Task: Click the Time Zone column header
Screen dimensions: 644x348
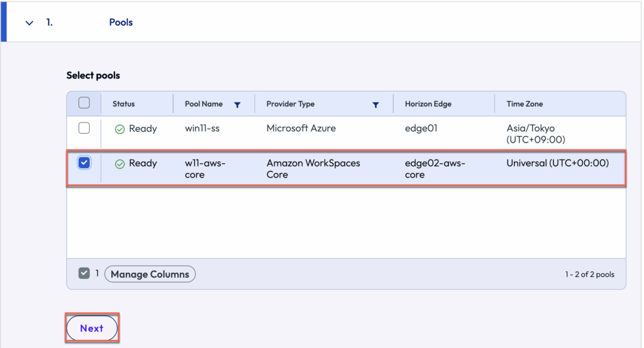Action: [x=525, y=104]
